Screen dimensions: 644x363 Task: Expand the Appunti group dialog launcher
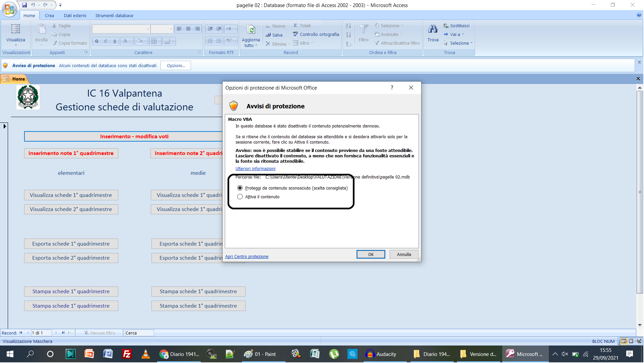[86, 52]
